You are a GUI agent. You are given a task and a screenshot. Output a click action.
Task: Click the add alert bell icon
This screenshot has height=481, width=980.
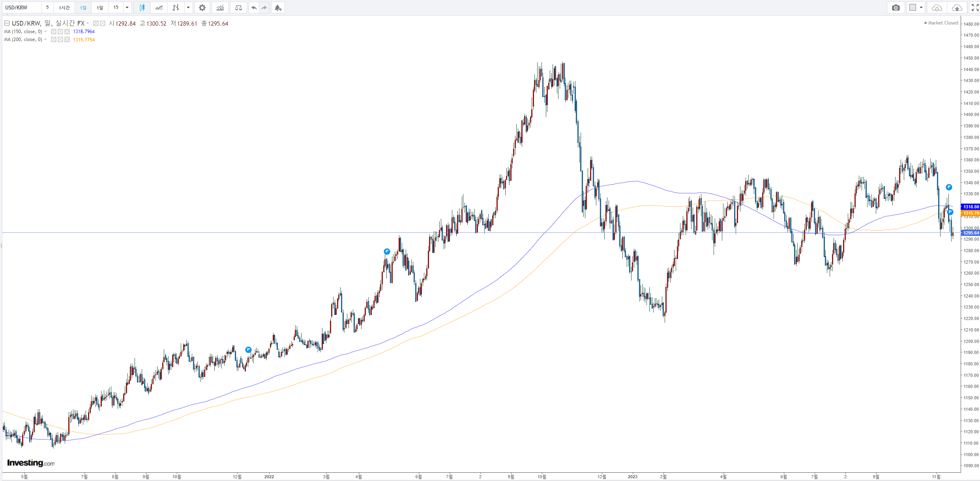[x=278, y=7]
